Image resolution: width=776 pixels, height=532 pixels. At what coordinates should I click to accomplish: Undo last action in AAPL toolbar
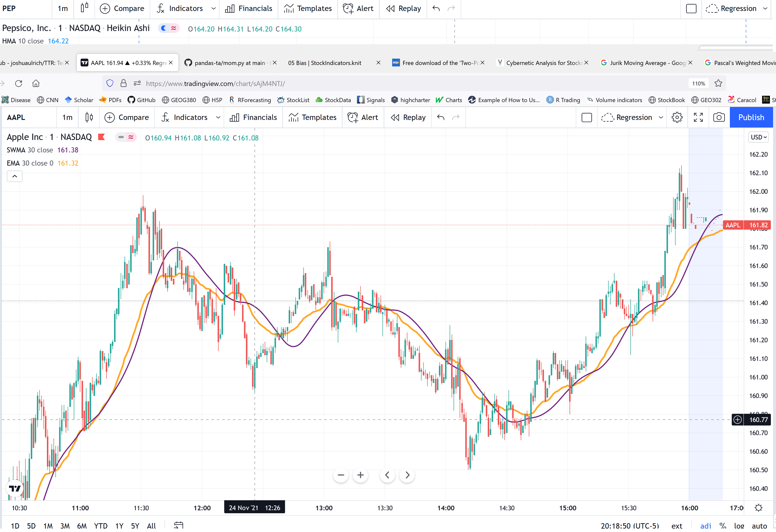(x=440, y=117)
